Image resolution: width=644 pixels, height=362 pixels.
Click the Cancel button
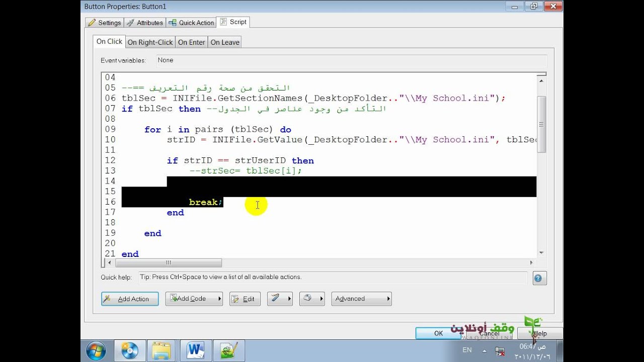pos(489,333)
